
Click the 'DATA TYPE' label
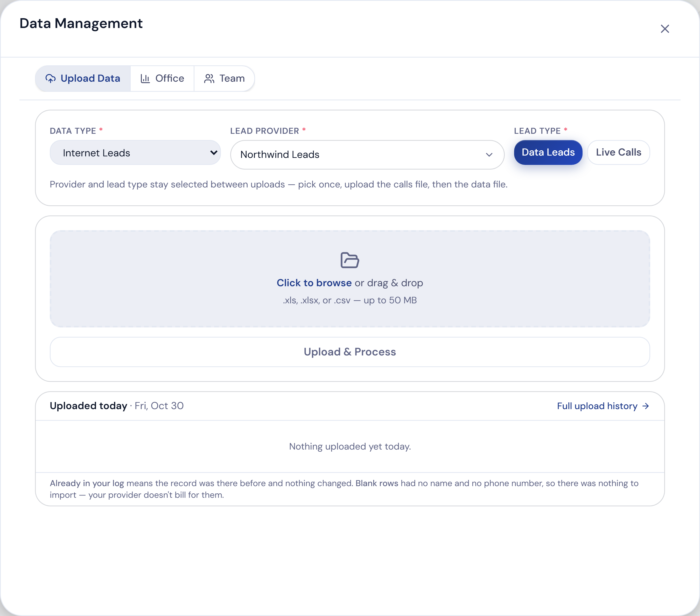point(73,131)
